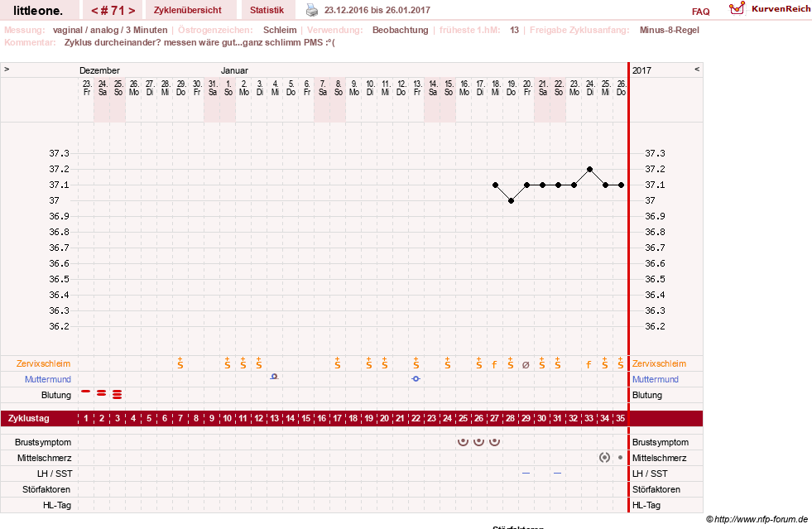This screenshot has width=812, height=529.
Task: Click the LH/SST negative marker on day 31
Action: [557, 473]
